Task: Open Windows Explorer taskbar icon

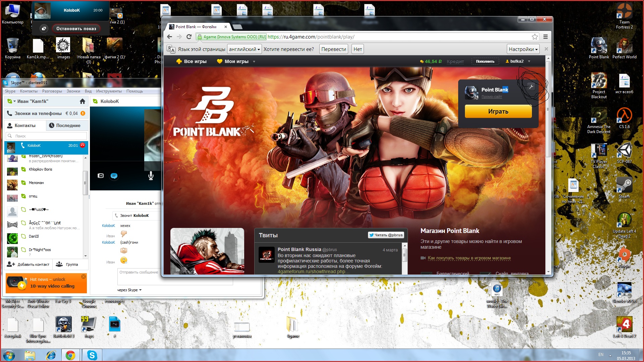Action: click(x=30, y=355)
